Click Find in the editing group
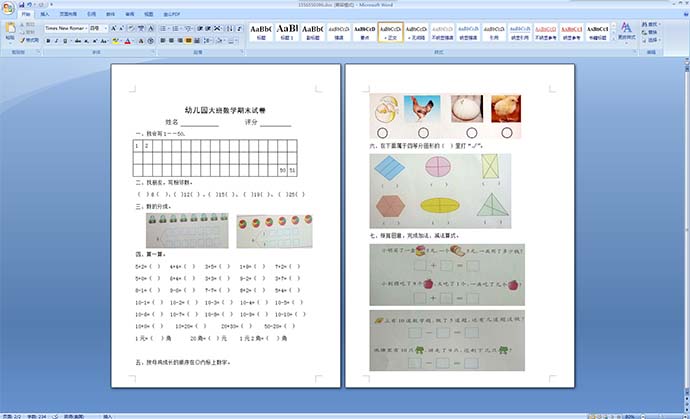690x419 pixels. 650,24
